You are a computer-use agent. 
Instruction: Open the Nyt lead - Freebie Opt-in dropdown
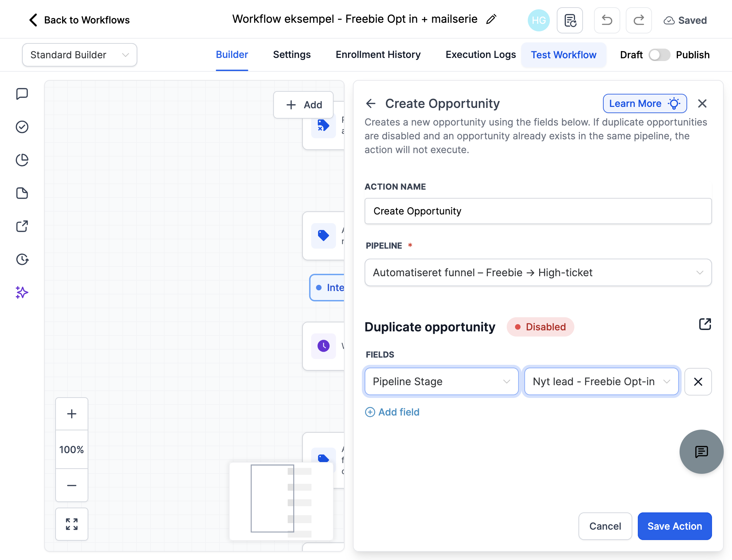[x=601, y=381]
